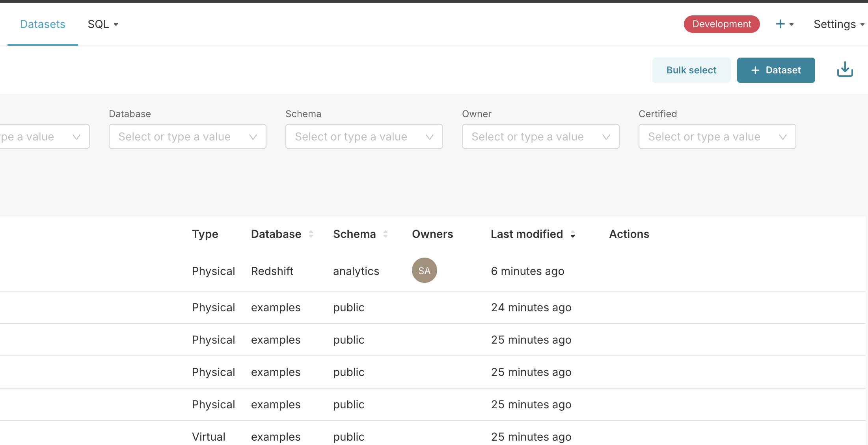The width and height of the screenshot is (868, 445).
Task: Open the Schema filter dropdown
Action: (364, 136)
